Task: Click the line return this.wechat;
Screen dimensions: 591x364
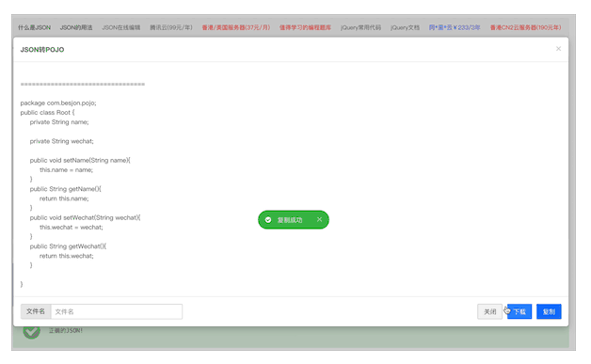Action: 67,256
